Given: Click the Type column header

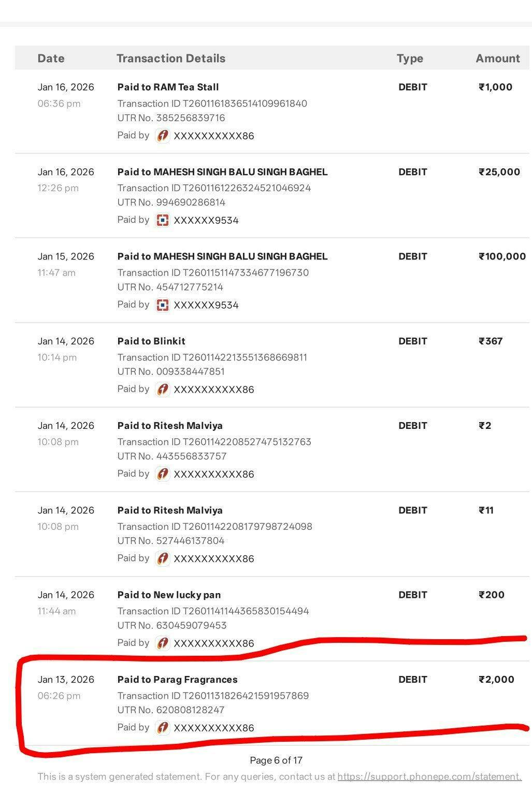Looking at the screenshot, I should pyautogui.click(x=410, y=59).
